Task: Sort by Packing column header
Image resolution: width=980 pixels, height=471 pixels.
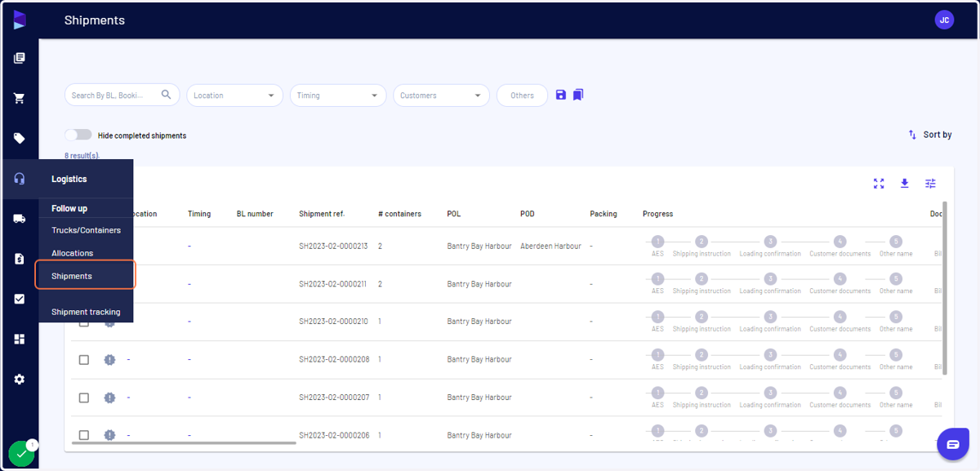Action: [604, 214]
